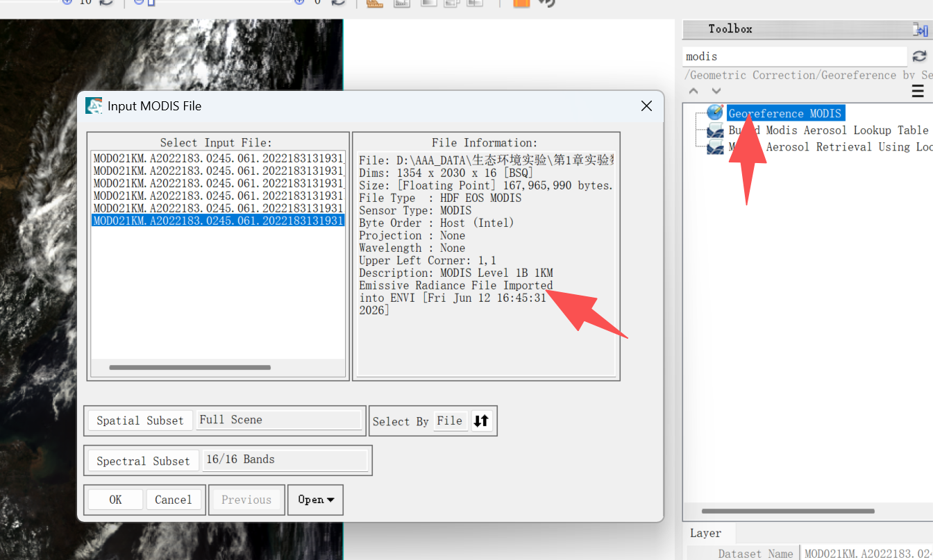Click the Aerosol Retrieval tool icon
The image size is (933, 560).
pos(715,147)
